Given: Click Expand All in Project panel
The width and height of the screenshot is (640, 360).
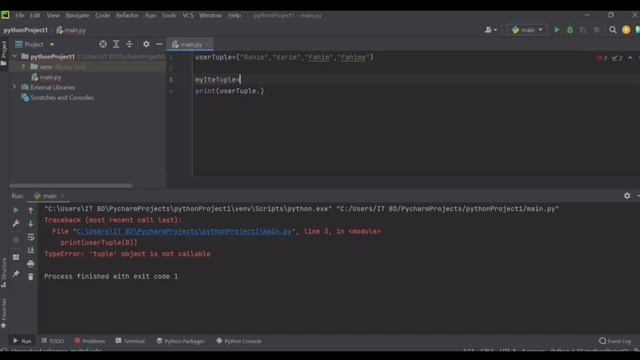Looking at the screenshot, I should (x=116, y=44).
